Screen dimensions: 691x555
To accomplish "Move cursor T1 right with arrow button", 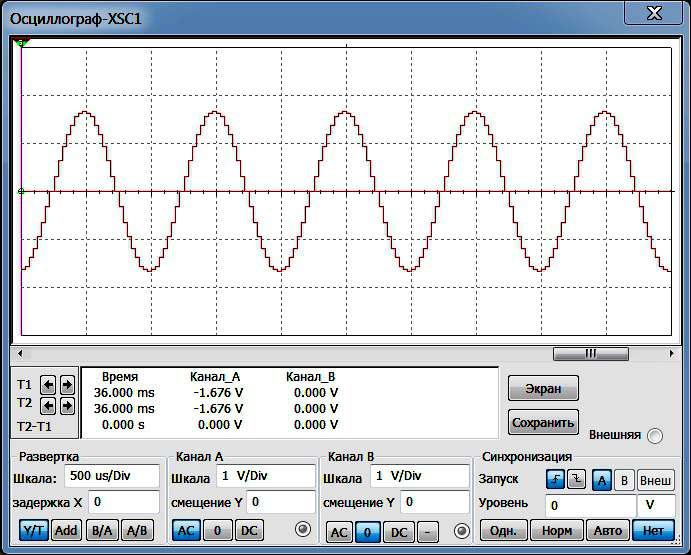I will click(x=67, y=385).
